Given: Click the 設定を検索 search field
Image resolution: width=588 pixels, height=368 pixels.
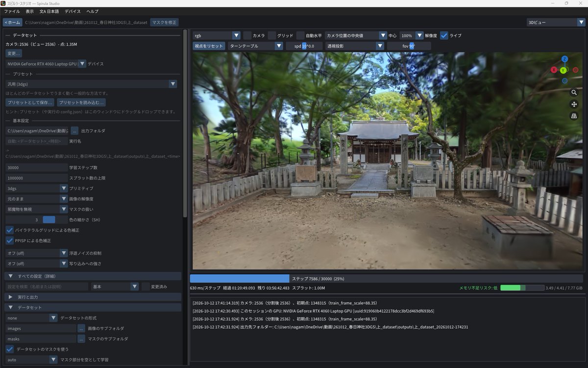Looking at the screenshot, I should [x=47, y=287].
